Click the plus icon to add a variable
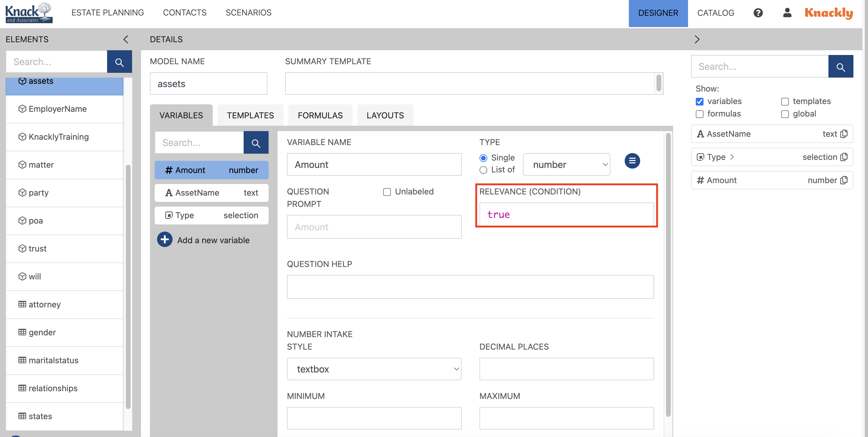 [x=164, y=239]
